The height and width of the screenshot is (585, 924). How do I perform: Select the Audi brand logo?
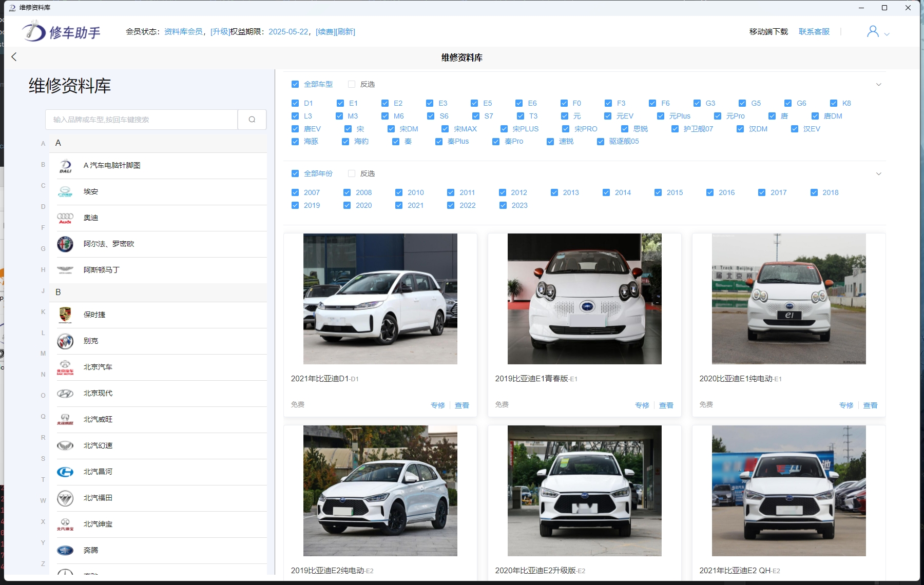pos(65,218)
